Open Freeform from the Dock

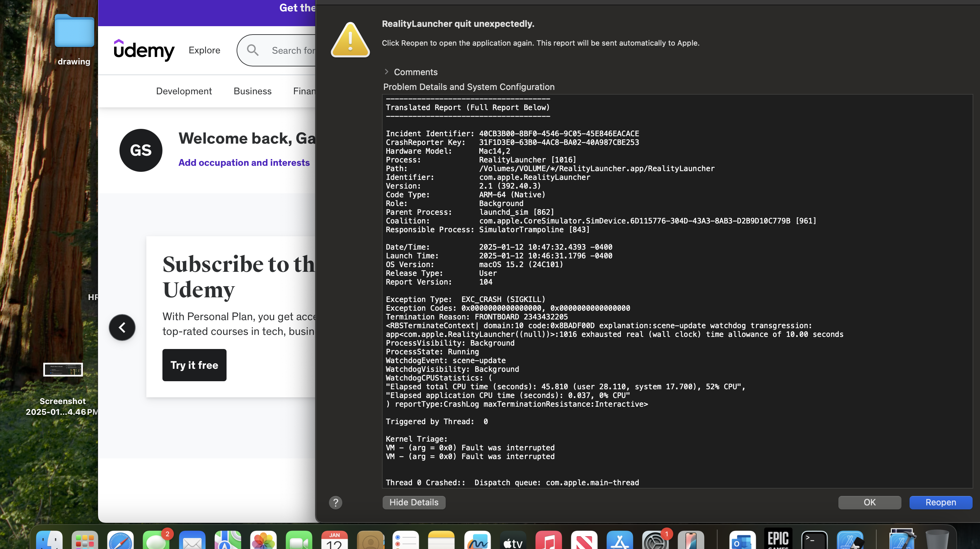[x=477, y=540]
